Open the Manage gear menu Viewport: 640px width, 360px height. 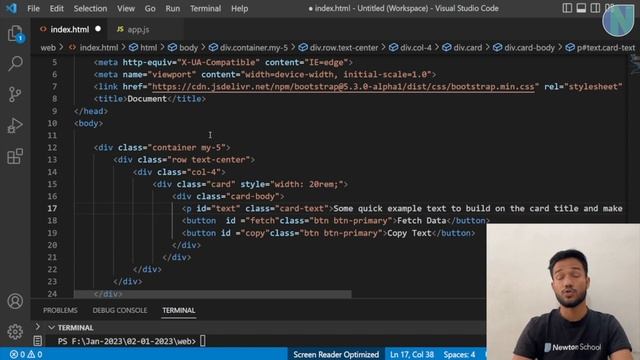(x=15, y=331)
